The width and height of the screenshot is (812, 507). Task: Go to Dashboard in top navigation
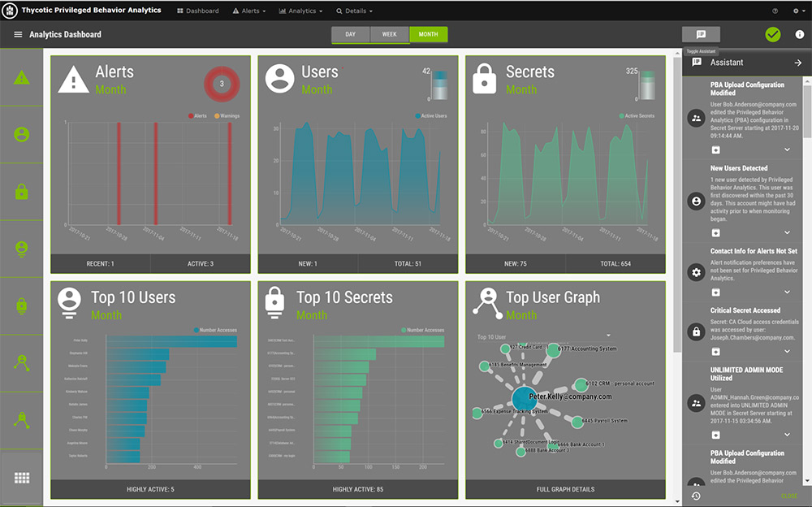coord(198,11)
